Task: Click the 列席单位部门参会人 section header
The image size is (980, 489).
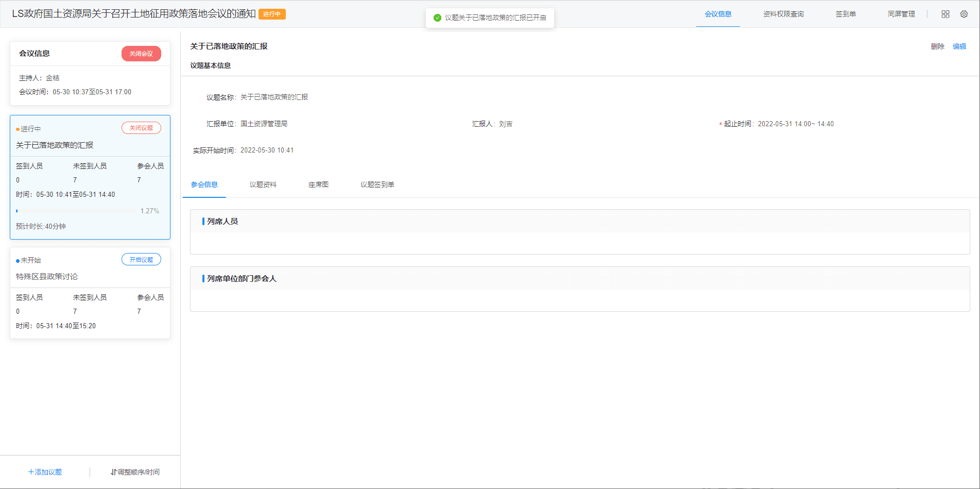Action: tap(580, 278)
